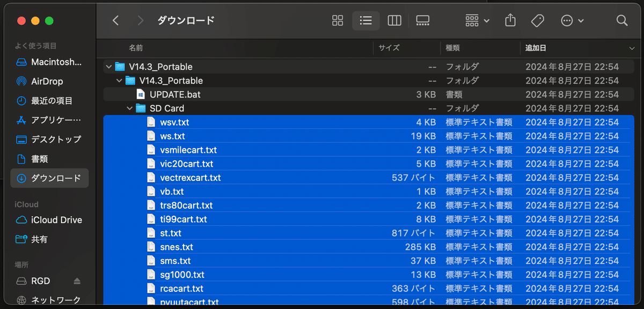The height and width of the screenshot is (309, 644).
Task: Collapse the top-level V14.3_Portable folder
Action: point(109,67)
